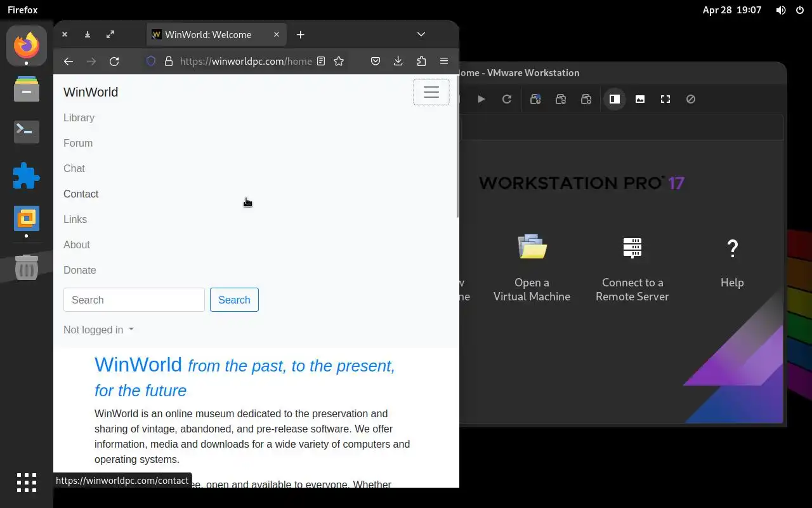Toggle VMware library sidebar view
Screen dimensions: 812x508
(614, 99)
